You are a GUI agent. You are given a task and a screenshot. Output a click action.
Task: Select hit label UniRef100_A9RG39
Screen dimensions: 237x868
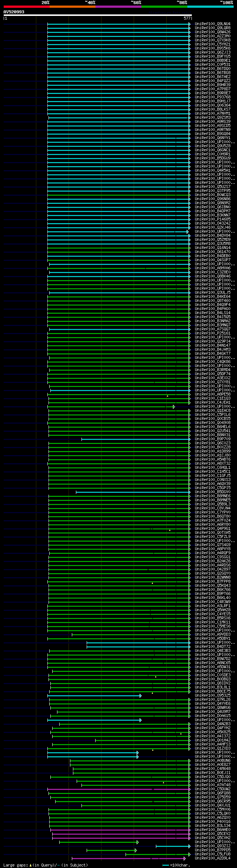tap(213, 122)
